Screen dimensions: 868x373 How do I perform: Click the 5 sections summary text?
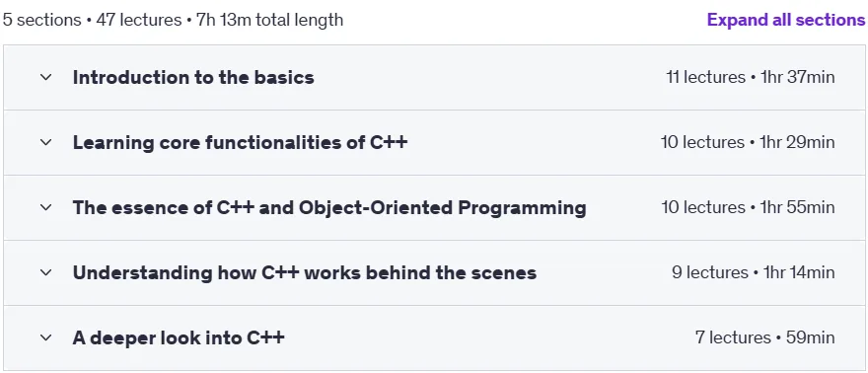tap(41, 20)
